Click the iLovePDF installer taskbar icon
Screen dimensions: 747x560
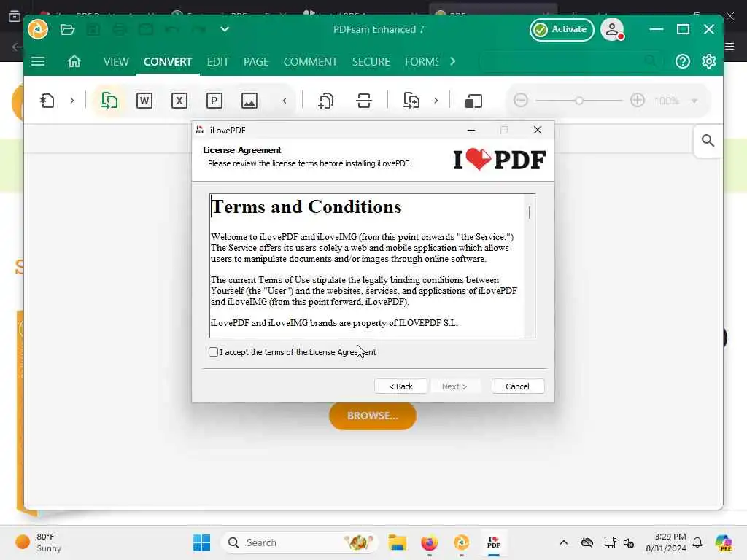click(494, 542)
